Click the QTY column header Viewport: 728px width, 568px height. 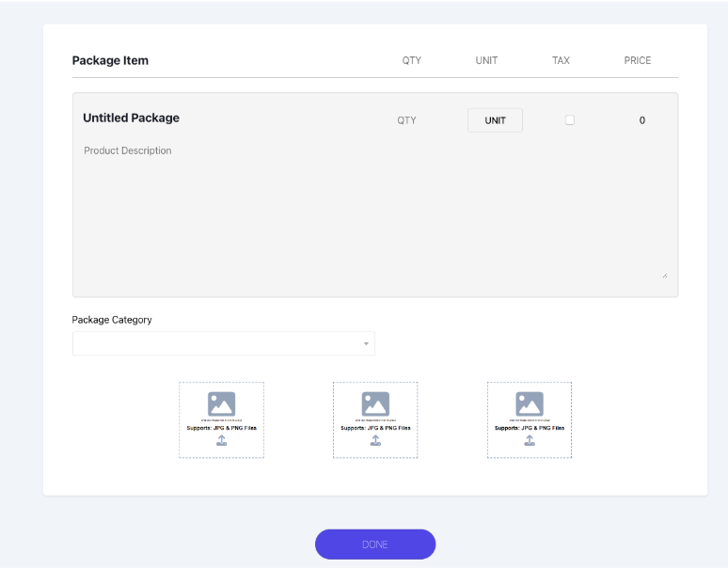(412, 60)
